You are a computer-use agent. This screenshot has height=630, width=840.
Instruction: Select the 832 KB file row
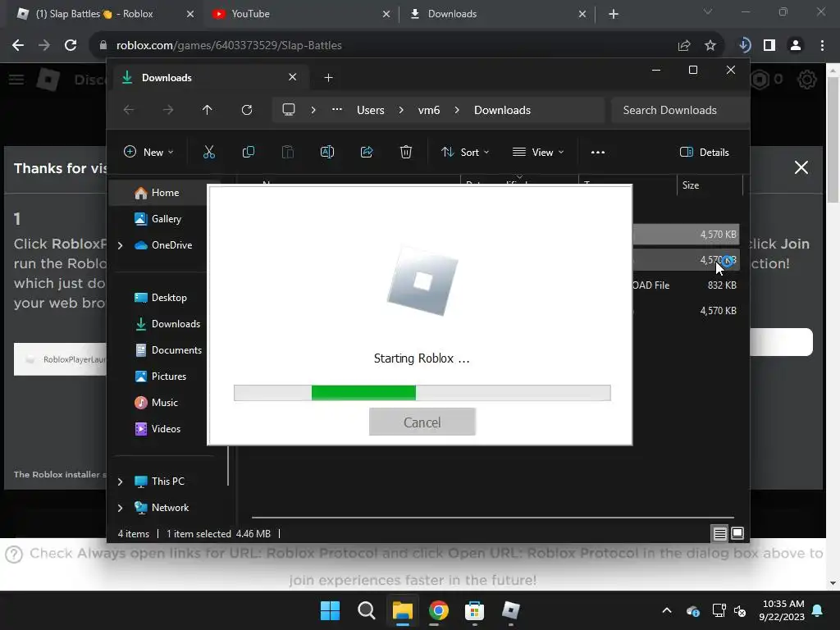686,285
